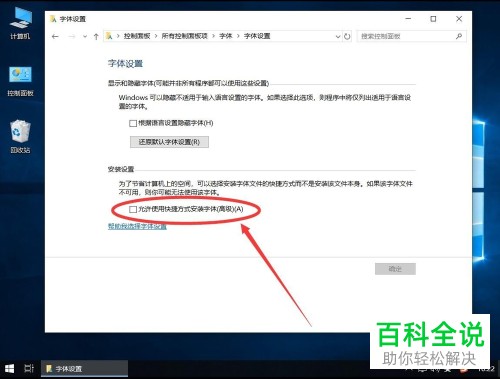Select 字体设置 taskbar window button
This screenshot has width=500, height=379.
(x=84, y=369)
